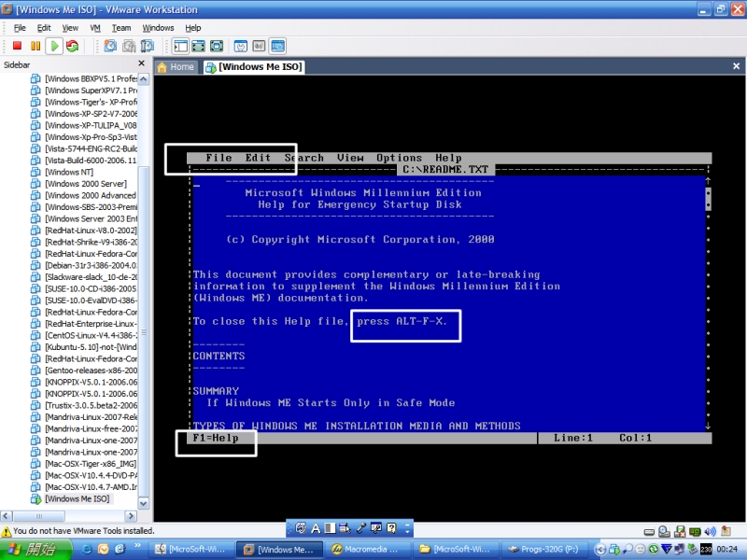The image size is (747, 560).
Task: Open the Windows menu
Action: [158, 28]
